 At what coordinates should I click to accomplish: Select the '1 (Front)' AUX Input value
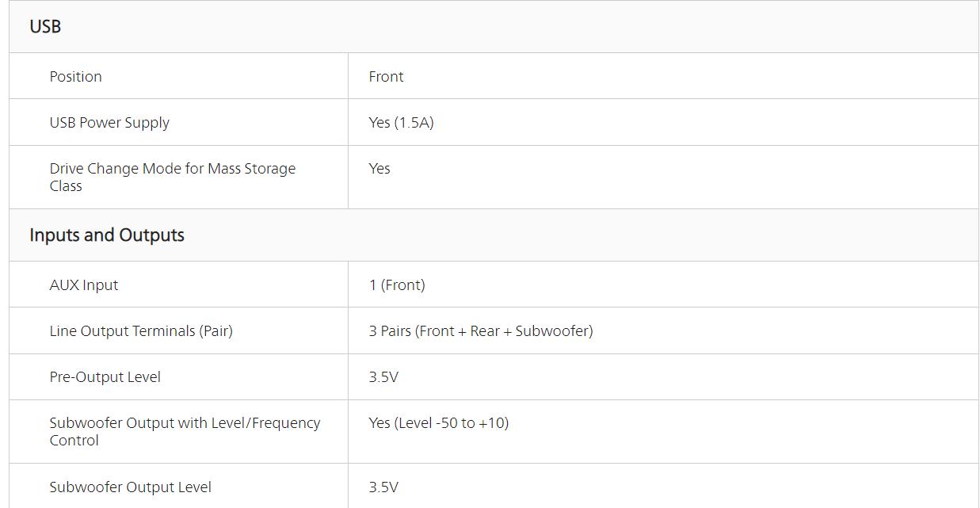[x=397, y=285]
